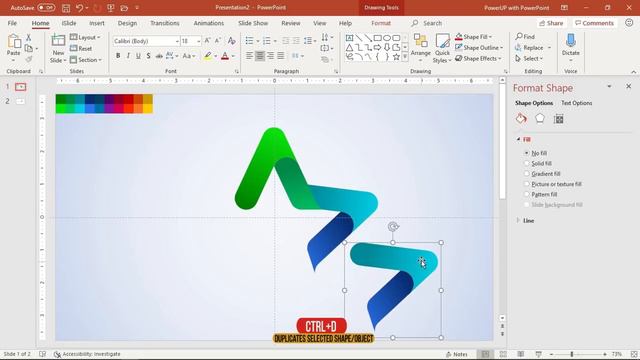Toggle Underline formatting
This screenshot has width=640, height=360.
coord(138,56)
